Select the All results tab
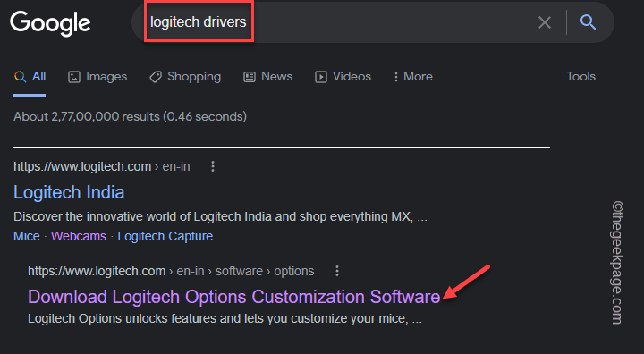This screenshot has width=644, height=354. (x=30, y=76)
